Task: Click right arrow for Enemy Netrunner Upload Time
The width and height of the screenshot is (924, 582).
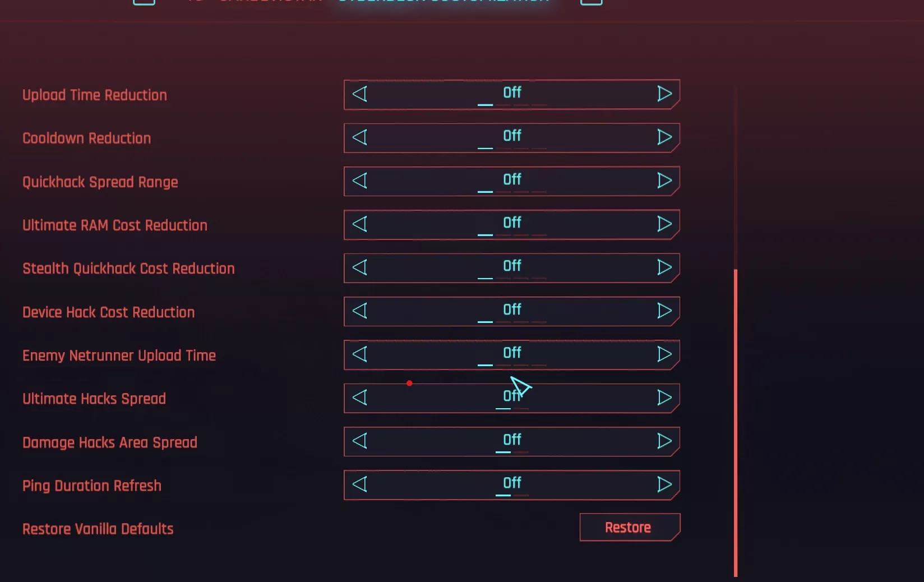Action: pyautogui.click(x=664, y=354)
